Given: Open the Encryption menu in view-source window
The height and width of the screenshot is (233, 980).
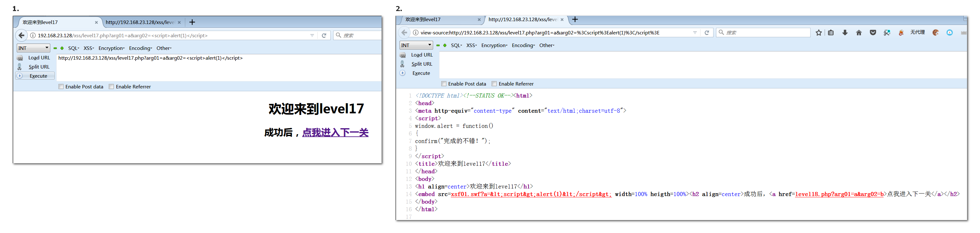Looking at the screenshot, I should (494, 45).
